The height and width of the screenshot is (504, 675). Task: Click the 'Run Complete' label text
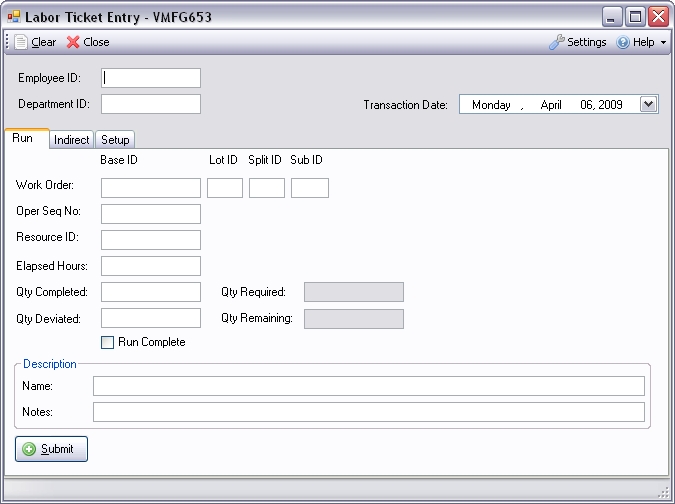coord(152,342)
